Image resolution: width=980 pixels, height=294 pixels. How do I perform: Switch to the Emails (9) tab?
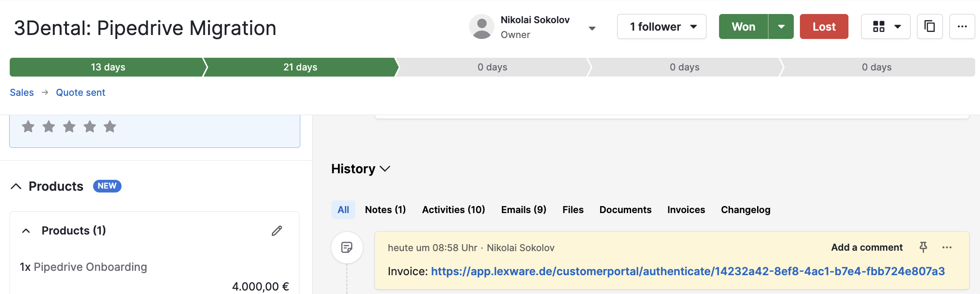click(524, 210)
